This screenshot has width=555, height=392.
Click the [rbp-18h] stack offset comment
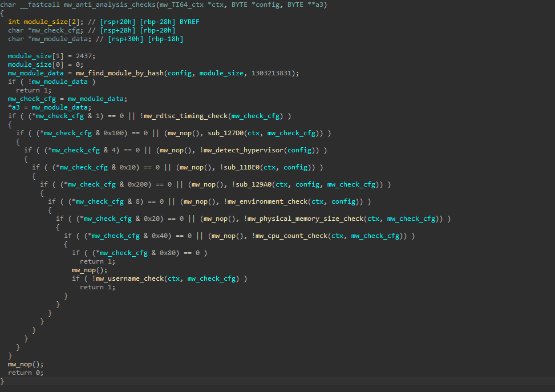(165, 39)
